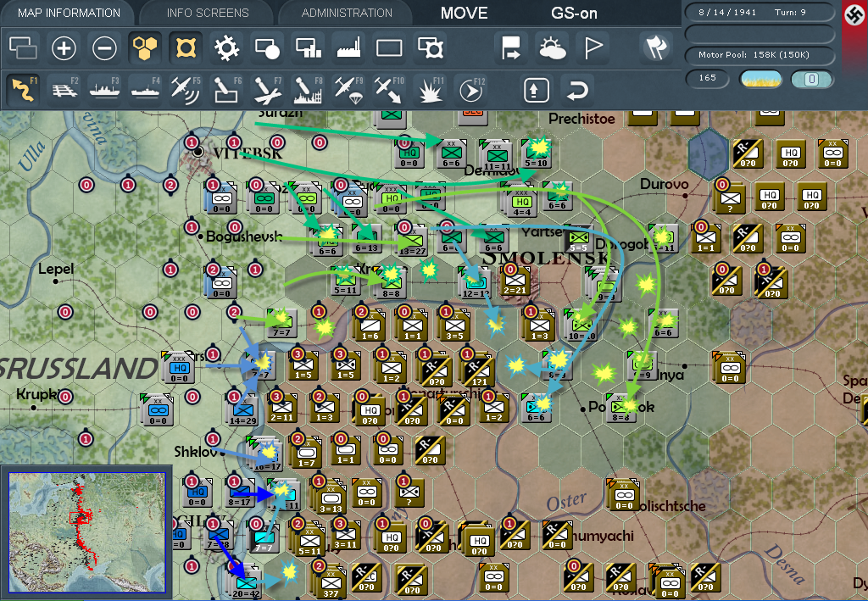Select the 20=42 unit counter
Screen dimensions: 868x601
click(x=246, y=584)
